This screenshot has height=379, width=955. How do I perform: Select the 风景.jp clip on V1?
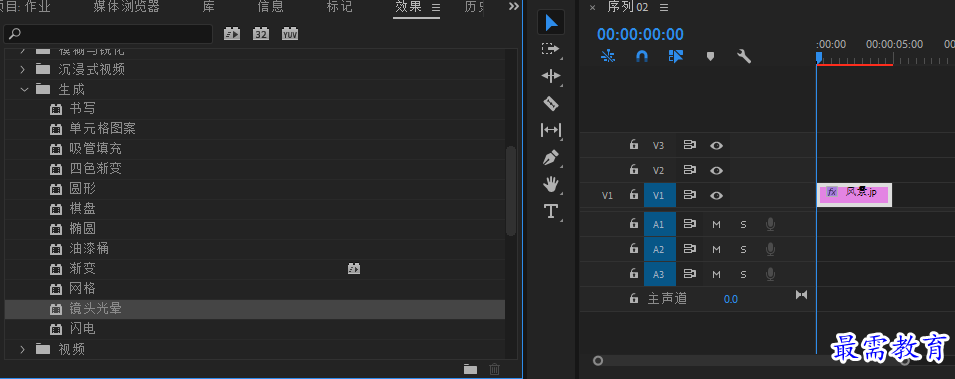pos(854,195)
